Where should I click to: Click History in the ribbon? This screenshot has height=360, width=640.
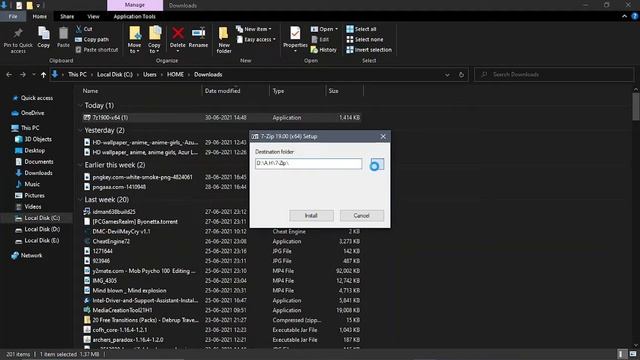pyautogui.click(x=324, y=50)
